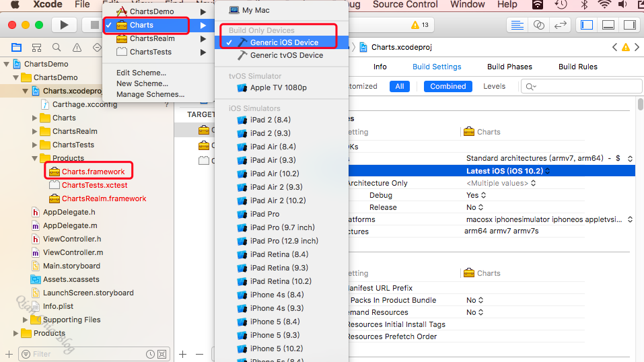The width and height of the screenshot is (644, 362).
Task: Click the Bluetooth menu bar icon
Action: click(584, 5)
